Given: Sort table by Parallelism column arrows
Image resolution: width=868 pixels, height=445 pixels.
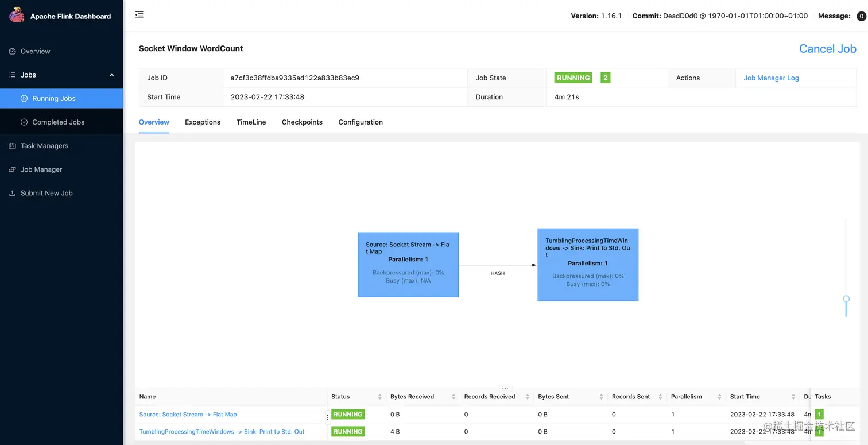Looking at the screenshot, I should point(719,397).
